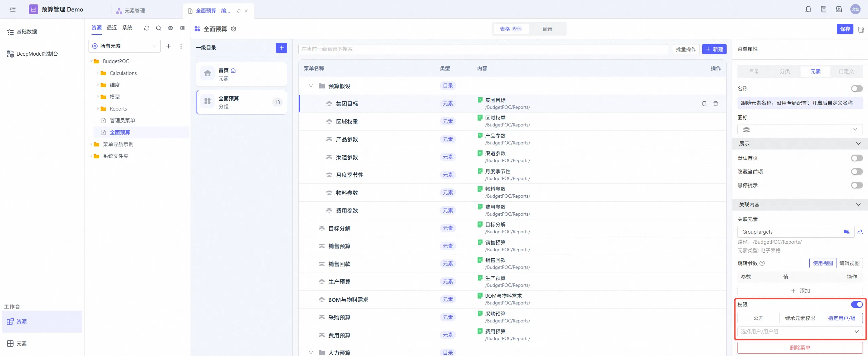Open the 所有元素 filter dropdown
Screen dimensions: 868x356
pyautogui.click(x=124, y=46)
